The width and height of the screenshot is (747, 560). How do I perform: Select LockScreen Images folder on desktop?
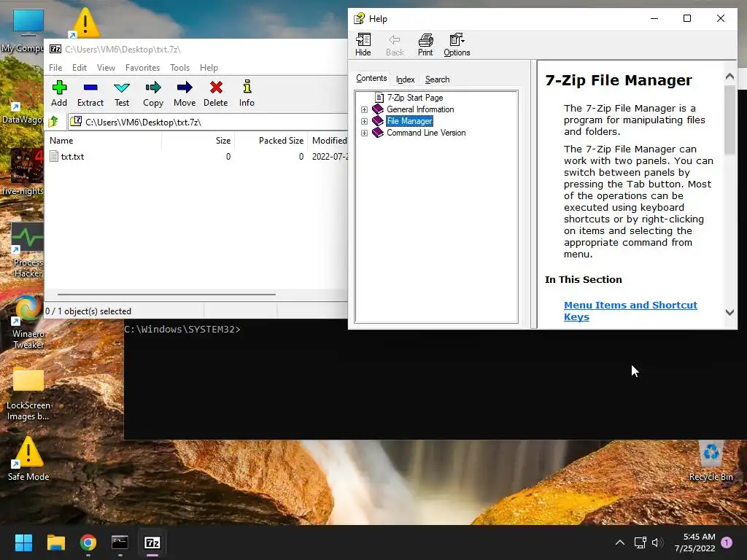(x=28, y=393)
